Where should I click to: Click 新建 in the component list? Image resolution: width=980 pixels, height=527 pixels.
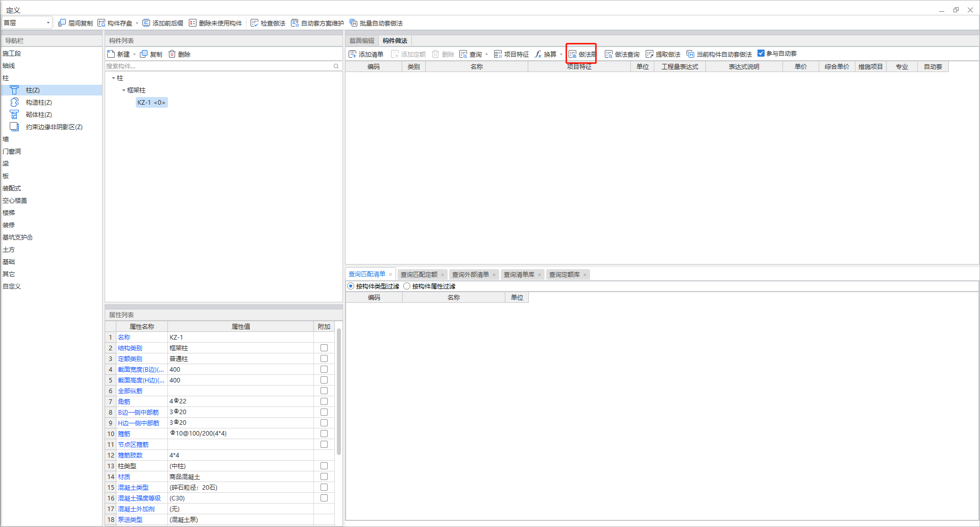(118, 54)
